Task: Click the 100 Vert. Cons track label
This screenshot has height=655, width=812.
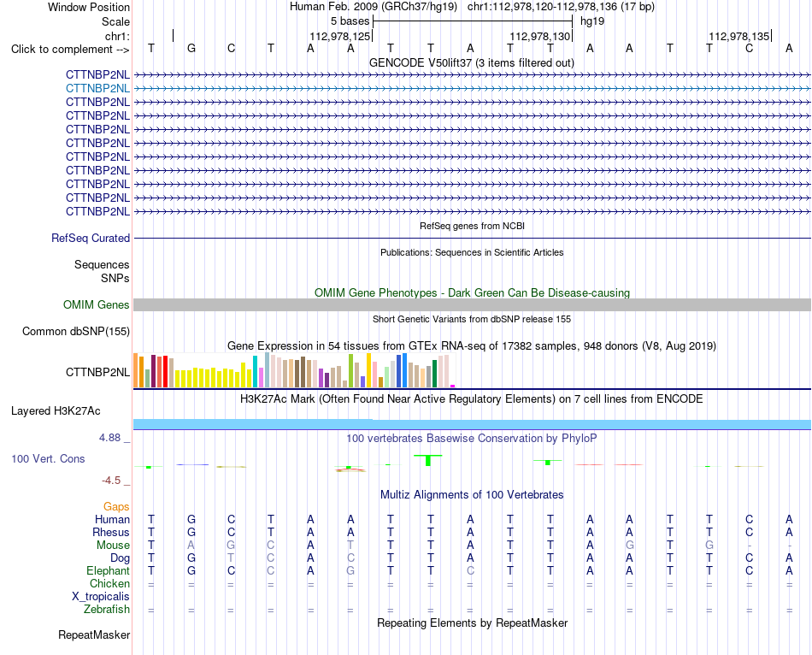Action: 48,458
